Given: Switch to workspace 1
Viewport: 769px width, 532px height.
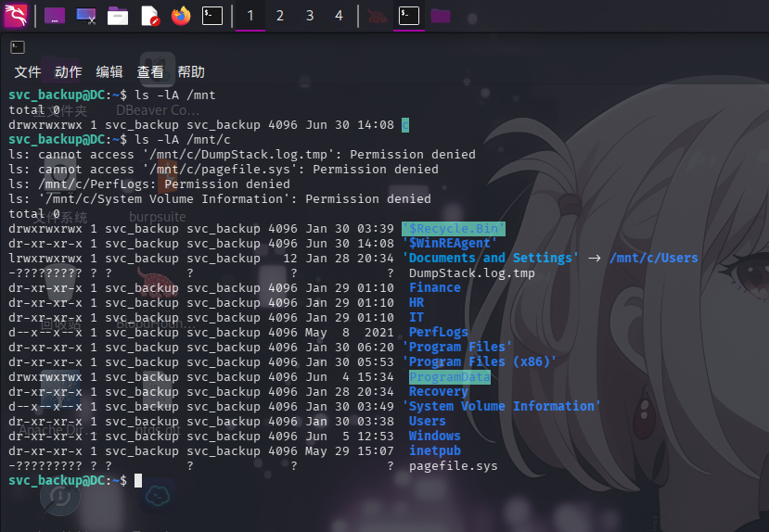Looking at the screenshot, I should click(250, 16).
